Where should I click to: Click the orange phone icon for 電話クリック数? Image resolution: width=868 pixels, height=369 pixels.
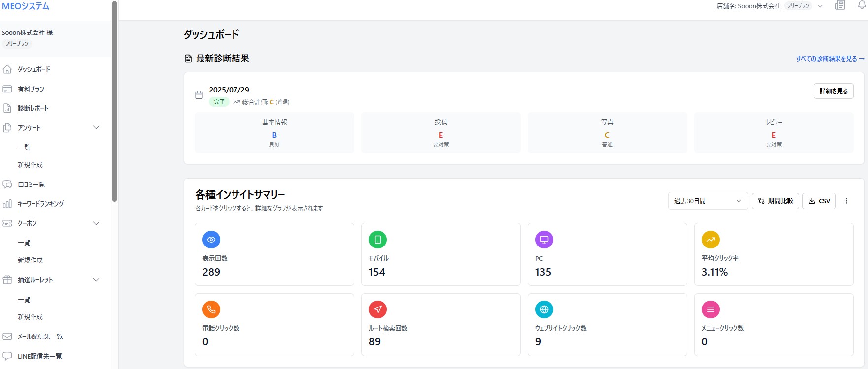point(211,309)
